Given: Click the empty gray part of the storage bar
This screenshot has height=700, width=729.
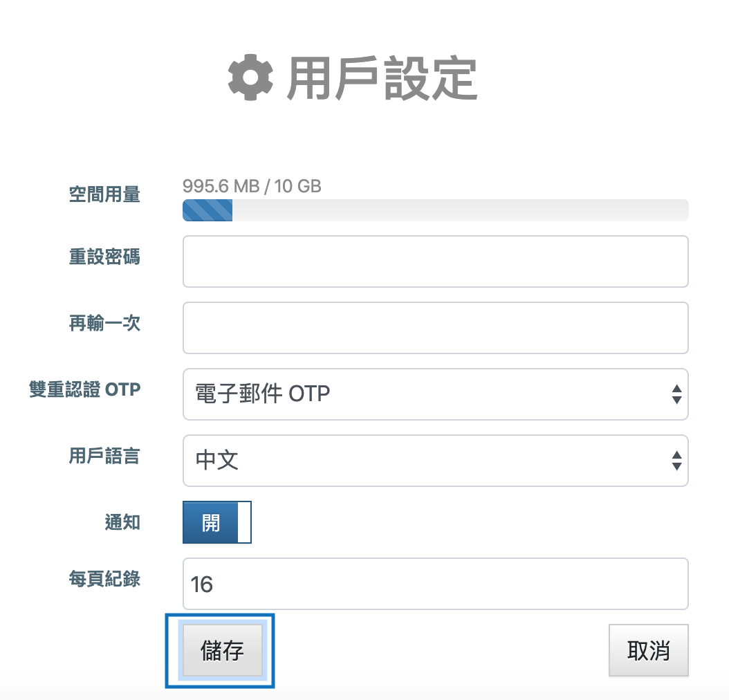Looking at the screenshot, I should point(460,210).
